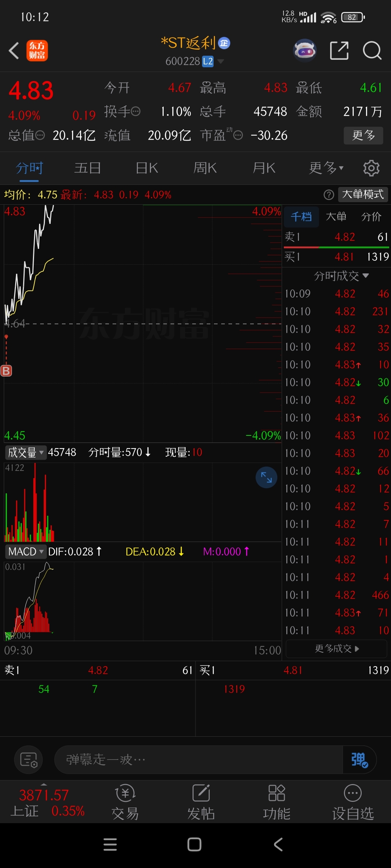Tap the *ST返利 stock title
The width and height of the screenshot is (391, 868).
(188, 43)
